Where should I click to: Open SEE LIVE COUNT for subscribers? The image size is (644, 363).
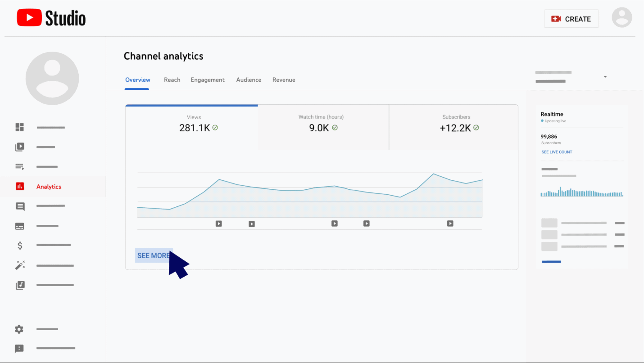coord(556,152)
